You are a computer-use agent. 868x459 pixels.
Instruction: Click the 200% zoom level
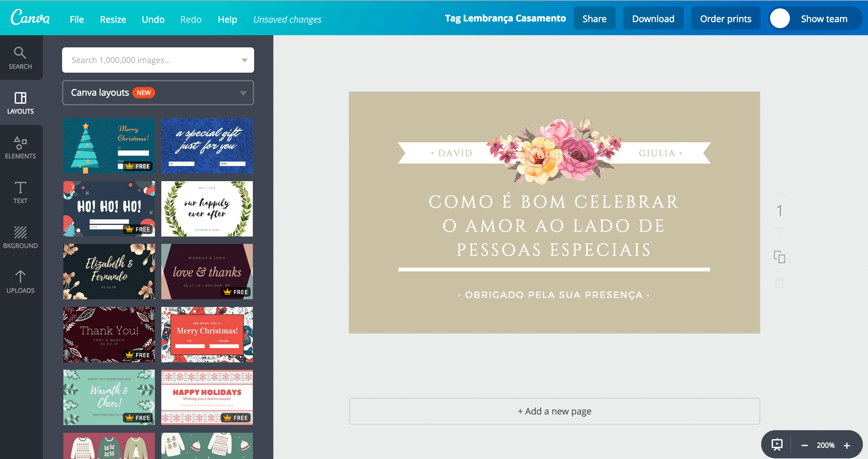tap(825, 445)
